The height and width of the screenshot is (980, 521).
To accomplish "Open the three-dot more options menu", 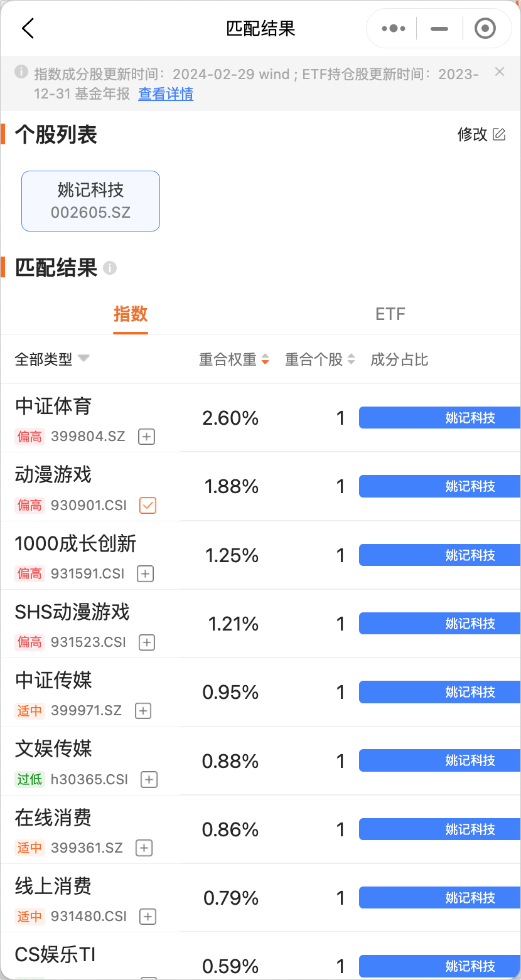I will coord(394,29).
